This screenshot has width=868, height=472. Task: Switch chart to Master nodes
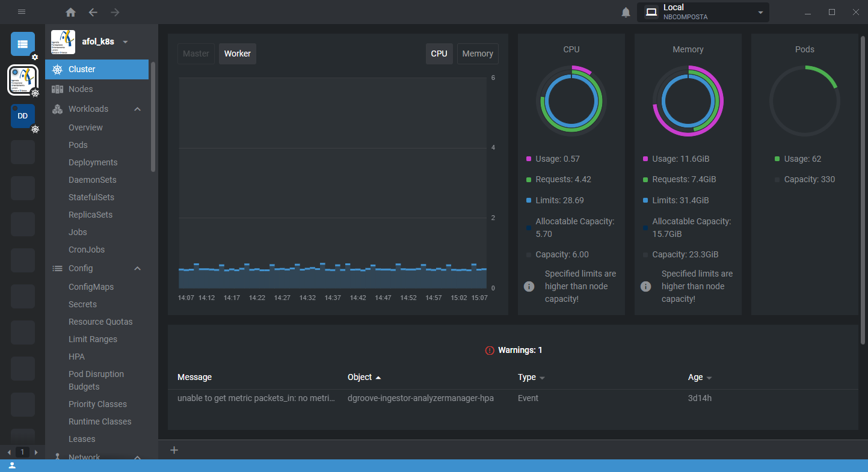[x=196, y=54]
